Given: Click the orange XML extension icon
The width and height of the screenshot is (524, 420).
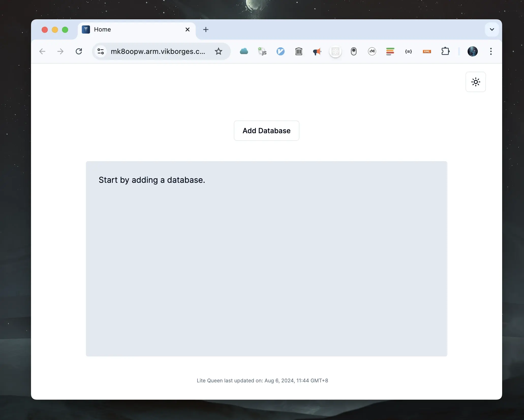Looking at the screenshot, I should (x=427, y=51).
